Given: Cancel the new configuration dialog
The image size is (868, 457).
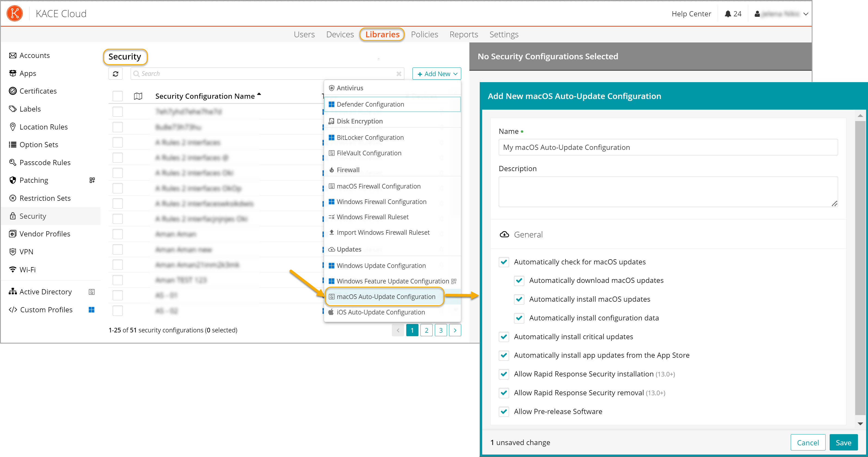Looking at the screenshot, I should [x=808, y=443].
